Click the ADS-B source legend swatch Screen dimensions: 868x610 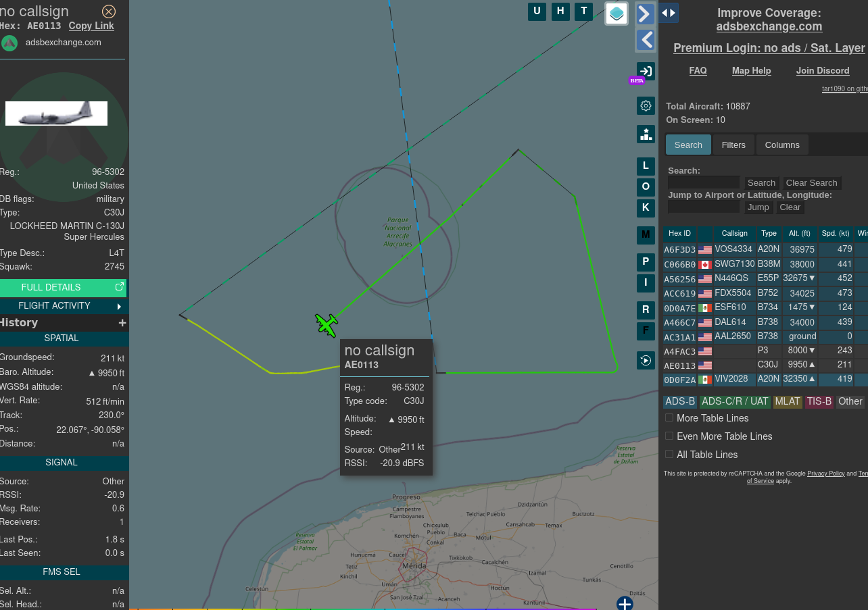click(680, 401)
